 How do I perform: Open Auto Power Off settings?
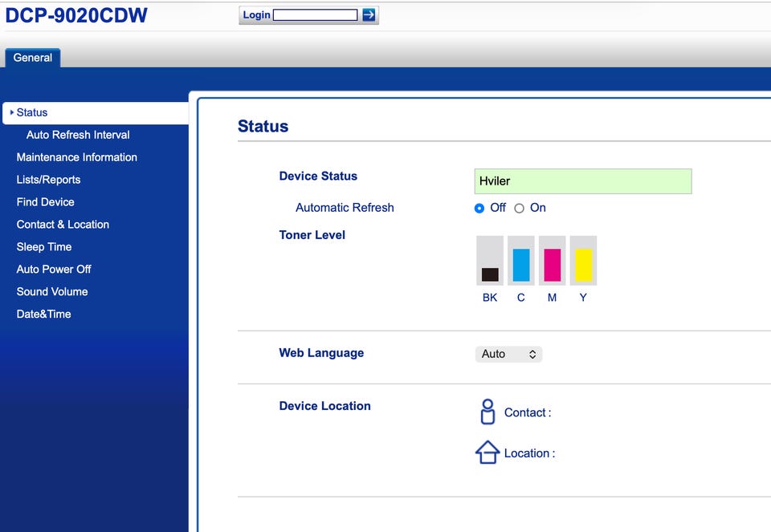54,269
